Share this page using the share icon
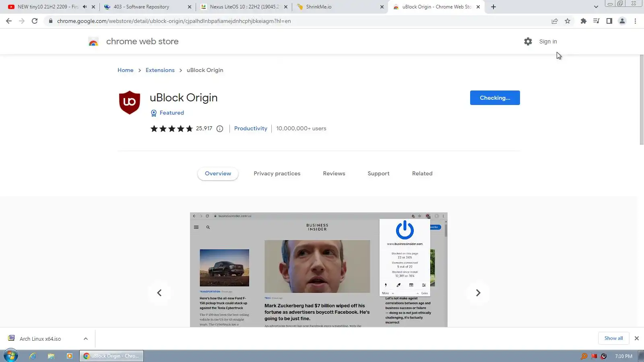Viewport: 644px width, 362px height. click(555, 21)
